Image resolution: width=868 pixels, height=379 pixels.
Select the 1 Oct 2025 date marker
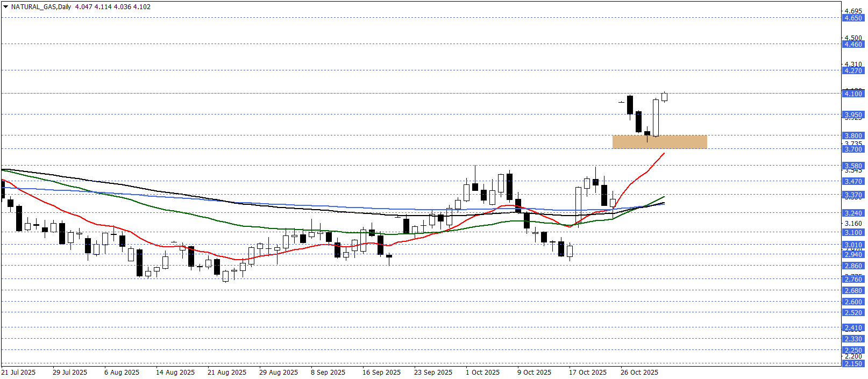pos(482,373)
